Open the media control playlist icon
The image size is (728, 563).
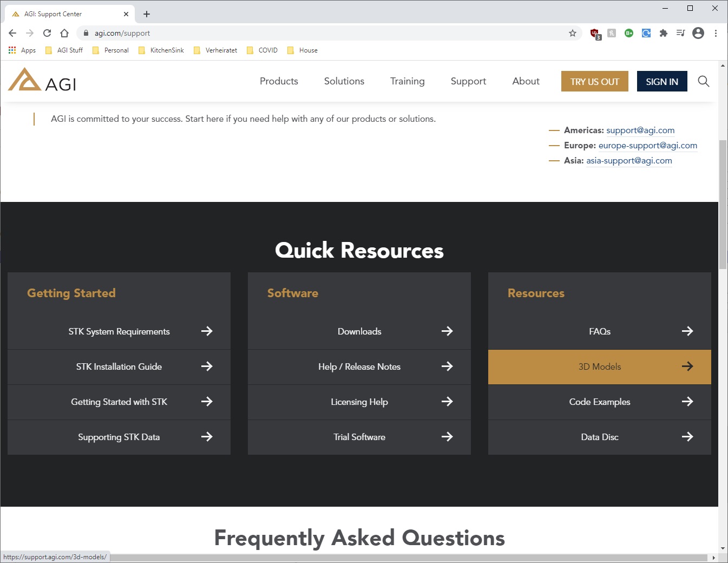tap(681, 33)
